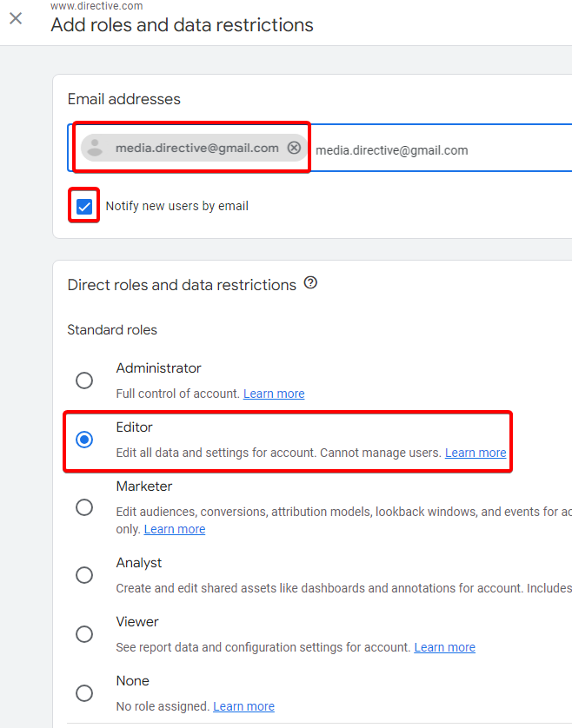Open Learn more link under Editor
The width and height of the screenshot is (572, 728).
coord(476,453)
